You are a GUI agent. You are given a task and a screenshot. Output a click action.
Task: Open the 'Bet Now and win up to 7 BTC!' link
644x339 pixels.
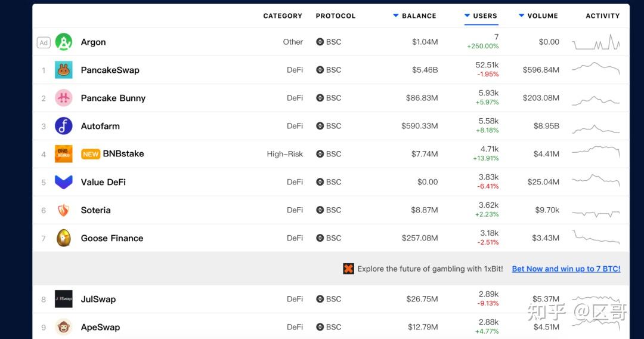coord(566,269)
